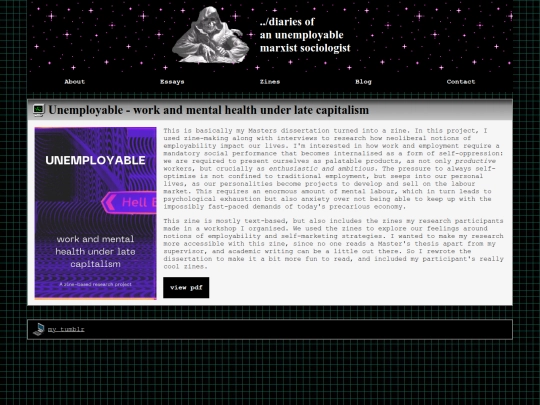Click the heading 'Unemployable - work and mental health under late capitalism'
The image size is (540, 405).
(x=208, y=110)
